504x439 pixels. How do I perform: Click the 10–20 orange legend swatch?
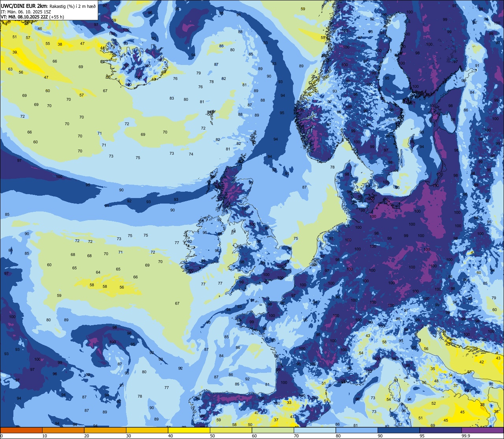pyautogui.click(x=63, y=430)
